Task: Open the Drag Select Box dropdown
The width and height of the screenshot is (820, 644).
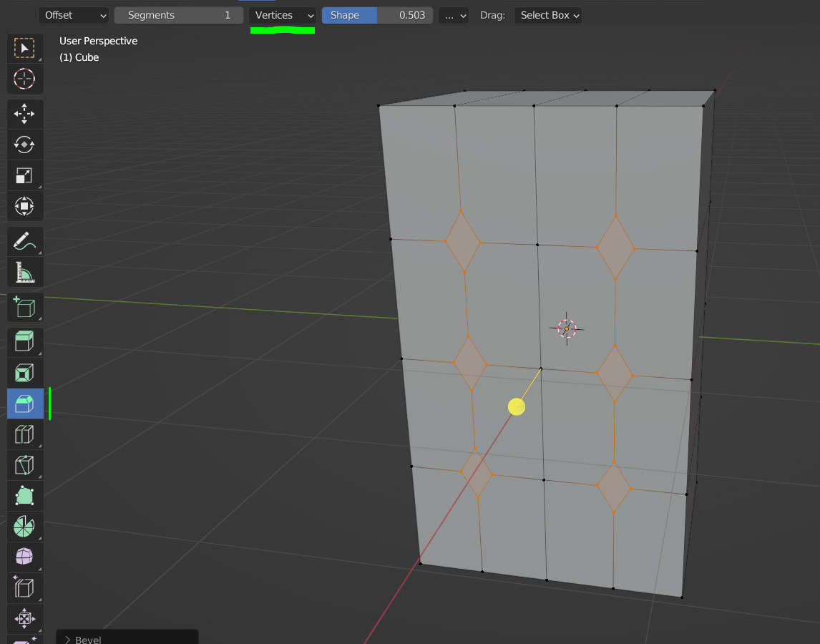Action: (547, 15)
